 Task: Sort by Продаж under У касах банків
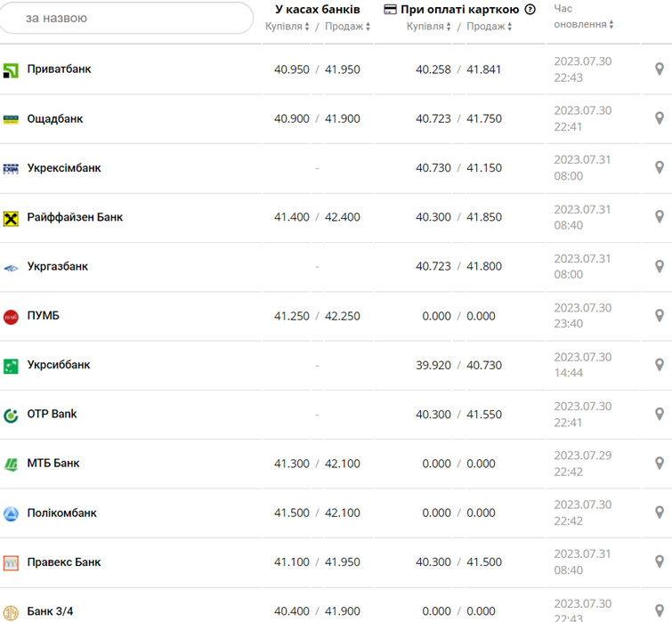tap(347, 27)
